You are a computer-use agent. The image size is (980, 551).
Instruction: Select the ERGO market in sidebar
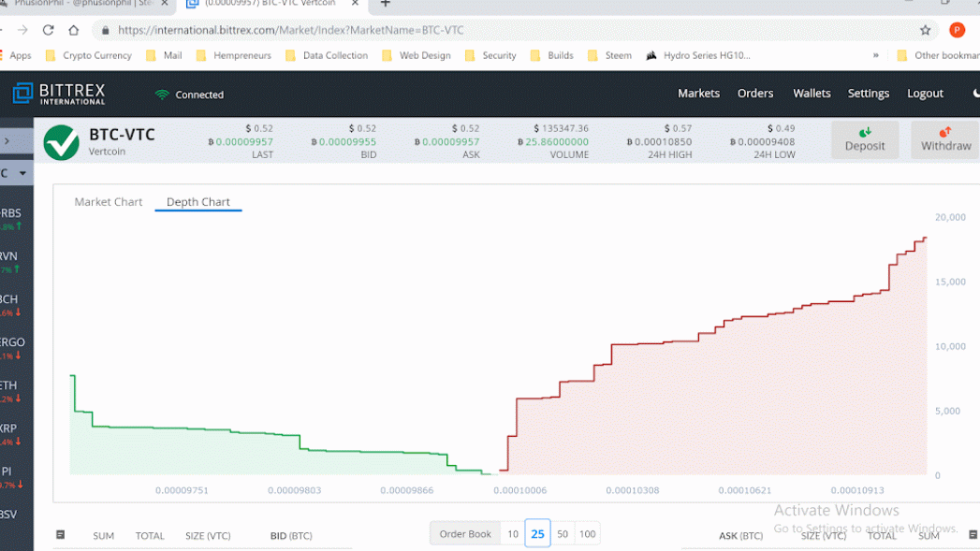tap(12, 348)
